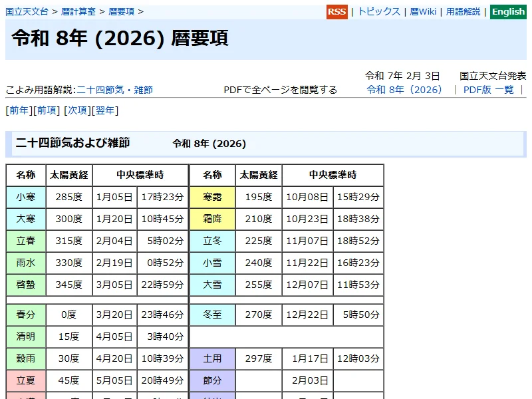Click the 285度 longitude cell
Screen dimensions: 532x399
point(69,197)
